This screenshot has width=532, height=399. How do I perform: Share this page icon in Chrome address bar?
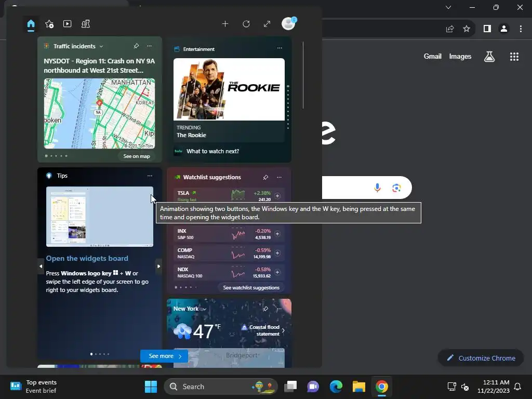[x=450, y=29]
